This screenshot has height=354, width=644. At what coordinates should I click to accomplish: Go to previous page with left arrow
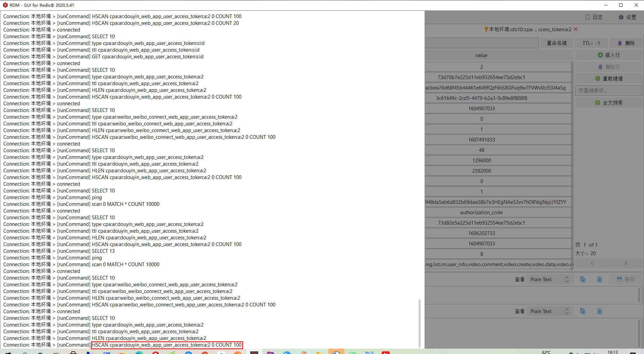coord(592,263)
